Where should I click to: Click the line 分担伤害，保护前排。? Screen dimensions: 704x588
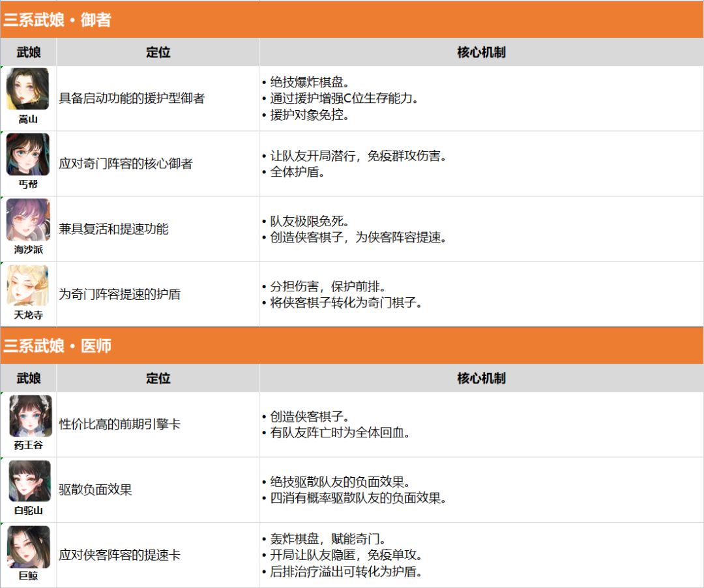324,286
